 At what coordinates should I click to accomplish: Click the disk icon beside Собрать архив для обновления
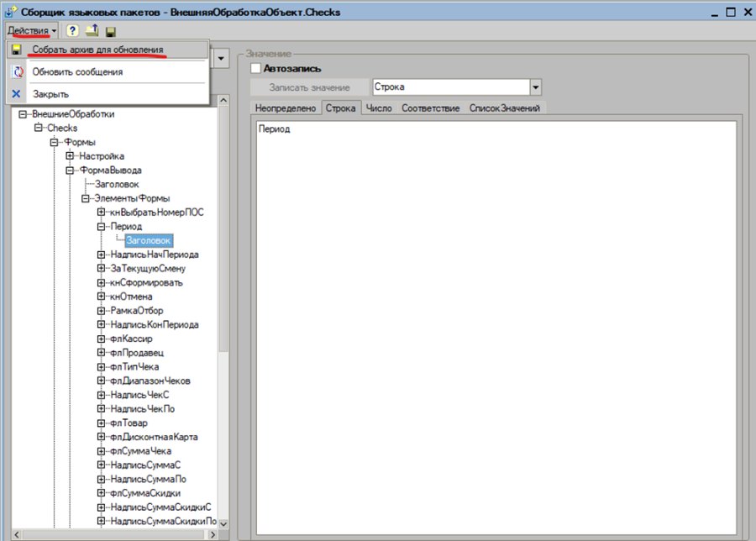(x=17, y=50)
